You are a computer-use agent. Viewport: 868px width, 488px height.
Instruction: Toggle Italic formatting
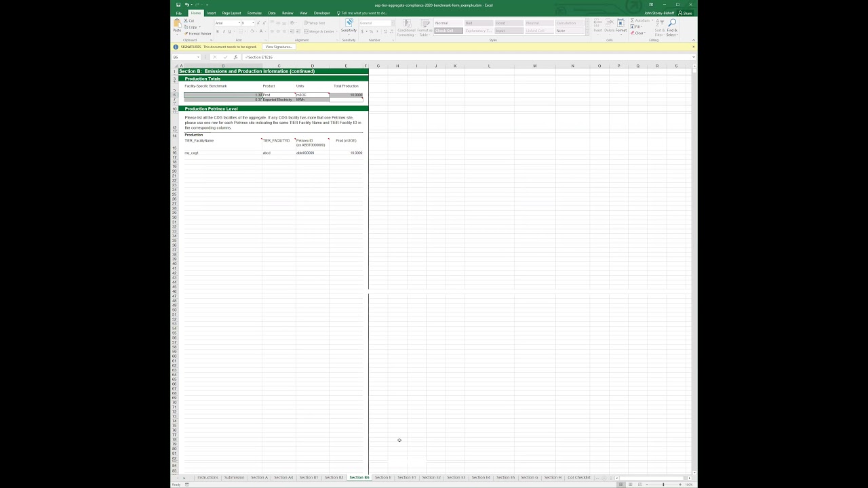tap(224, 31)
